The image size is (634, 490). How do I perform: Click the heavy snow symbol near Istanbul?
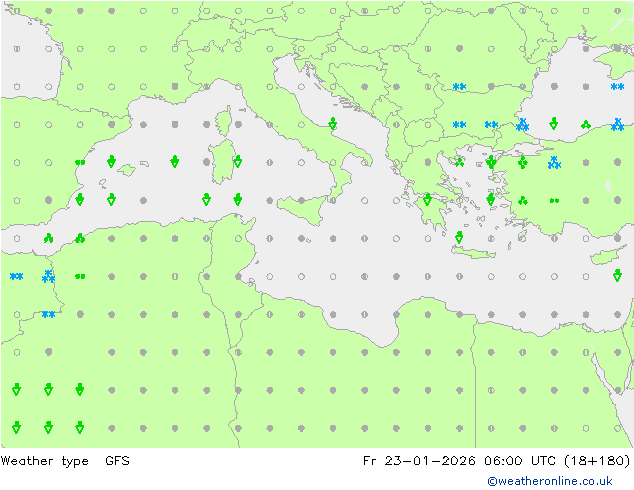click(x=522, y=125)
